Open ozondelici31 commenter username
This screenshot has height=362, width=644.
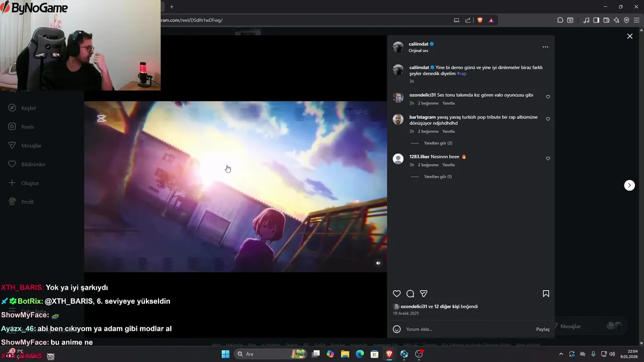pos(422,95)
